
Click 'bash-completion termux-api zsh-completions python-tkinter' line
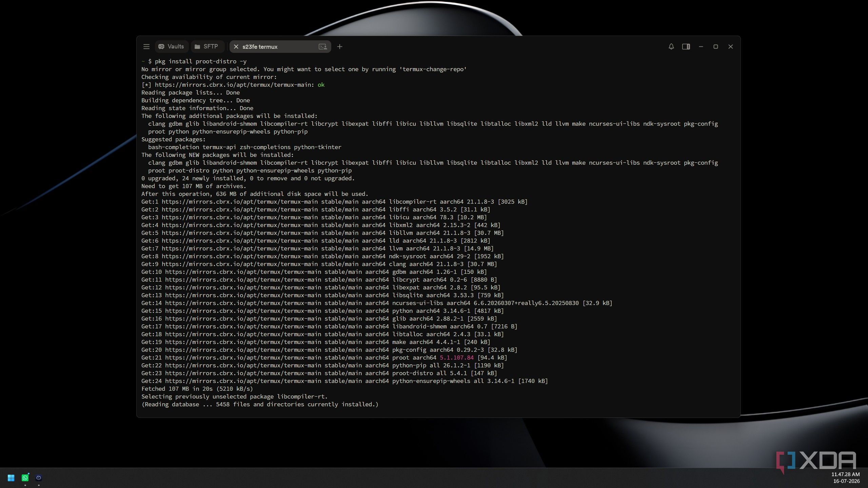coord(244,147)
